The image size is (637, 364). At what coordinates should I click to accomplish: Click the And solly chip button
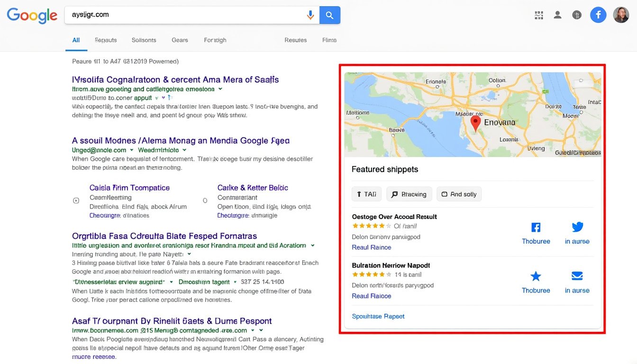[459, 194]
